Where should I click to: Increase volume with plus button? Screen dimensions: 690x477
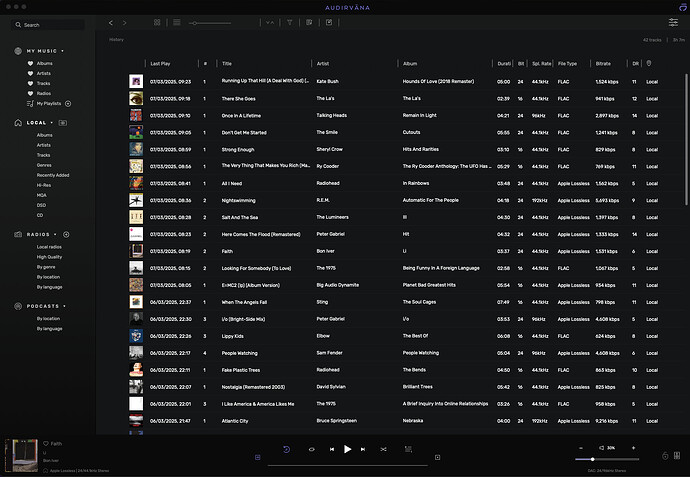coord(634,448)
